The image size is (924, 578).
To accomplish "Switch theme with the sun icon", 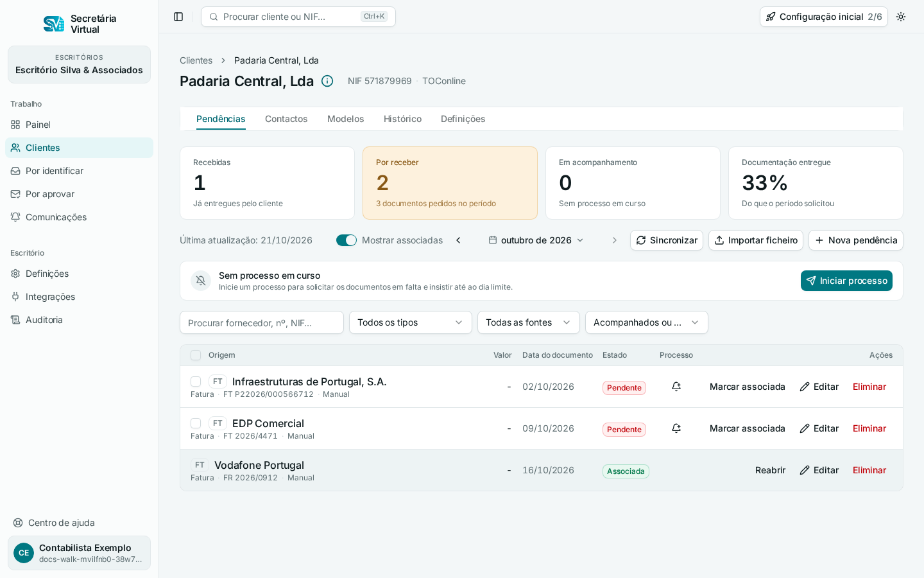I will coord(901,17).
